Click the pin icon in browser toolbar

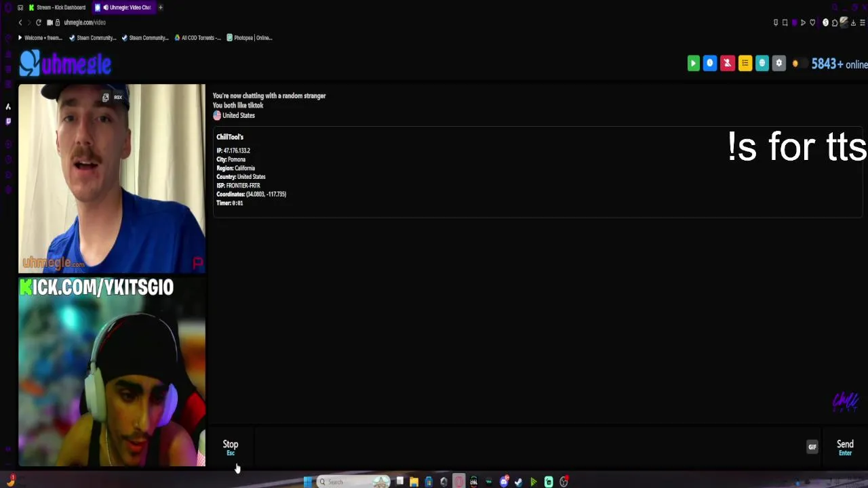pos(776,22)
